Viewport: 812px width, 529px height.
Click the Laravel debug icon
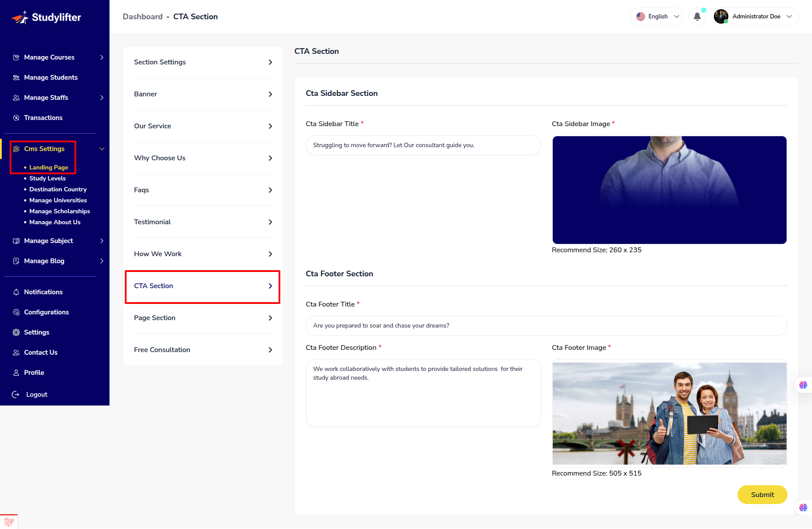click(x=9, y=522)
